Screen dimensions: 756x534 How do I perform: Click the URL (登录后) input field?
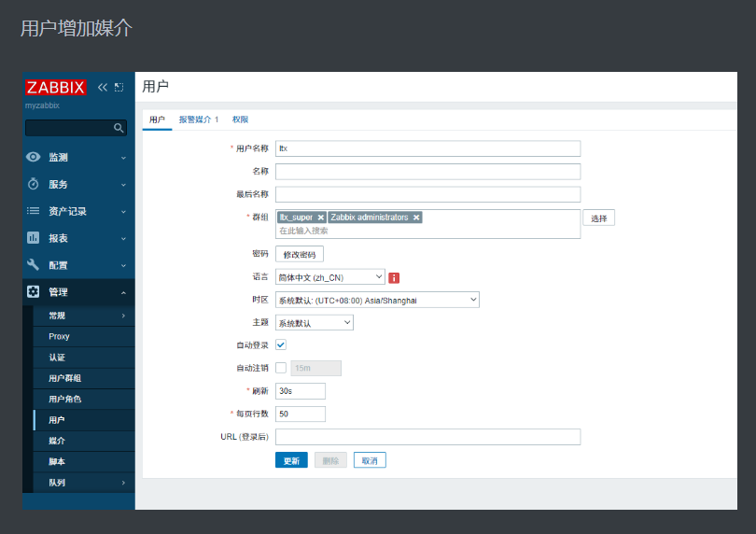coord(428,437)
